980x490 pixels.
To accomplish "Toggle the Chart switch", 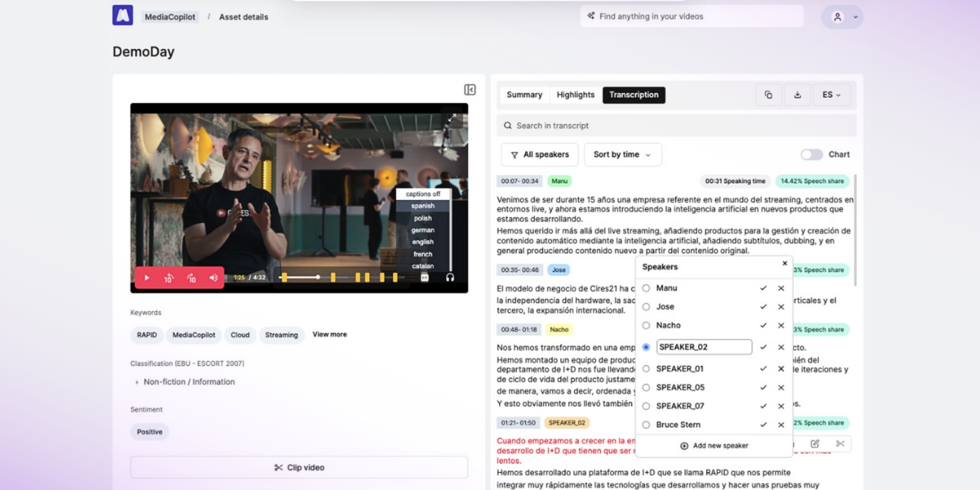I will pos(813,154).
